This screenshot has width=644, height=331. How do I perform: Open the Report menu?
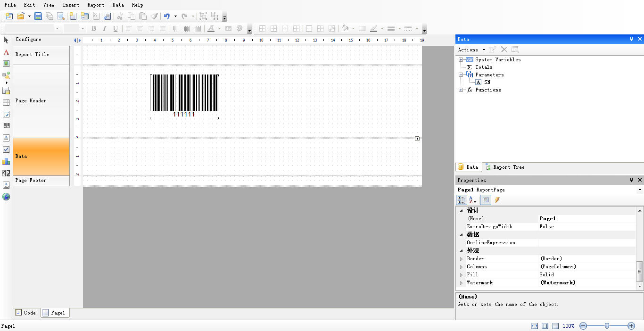click(x=96, y=5)
